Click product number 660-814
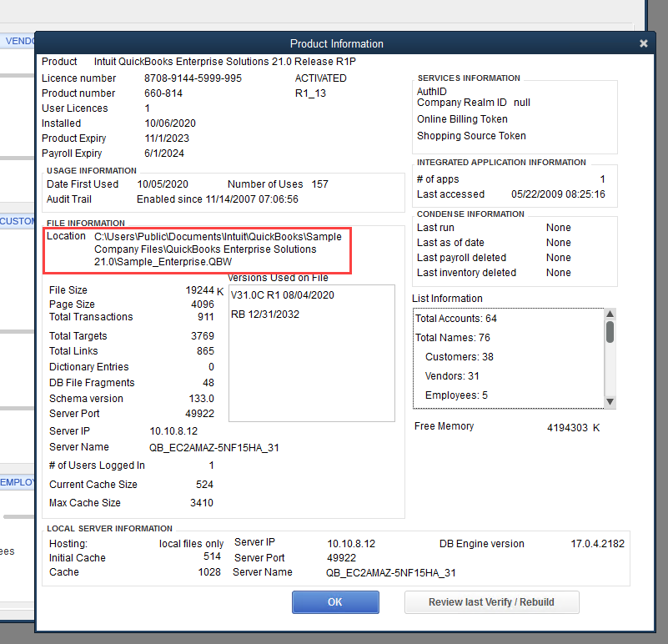668x644 pixels. tap(163, 93)
